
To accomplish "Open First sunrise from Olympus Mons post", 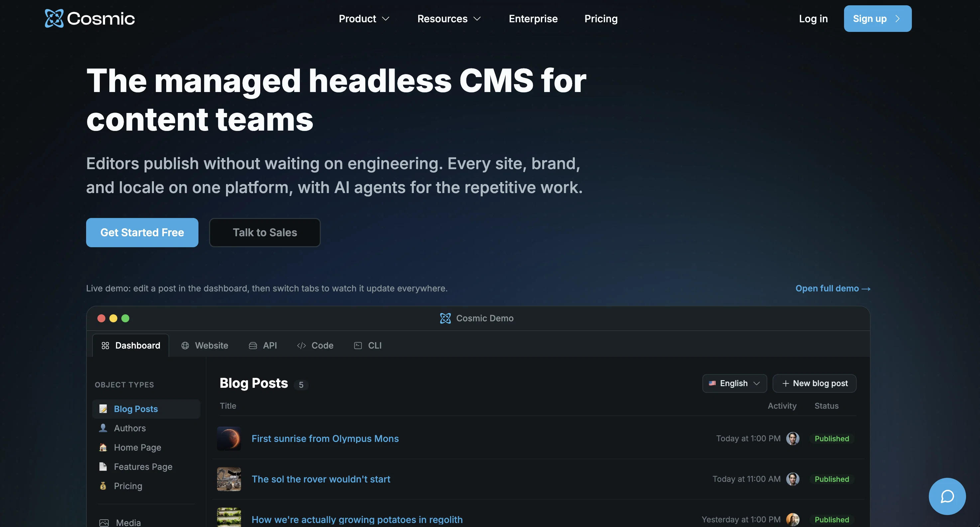I will (x=325, y=438).
